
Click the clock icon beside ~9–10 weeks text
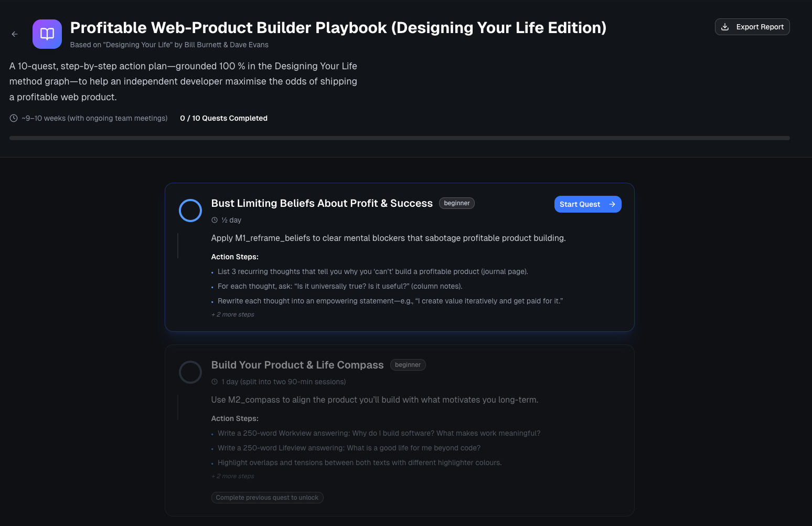tap(13, 118)
